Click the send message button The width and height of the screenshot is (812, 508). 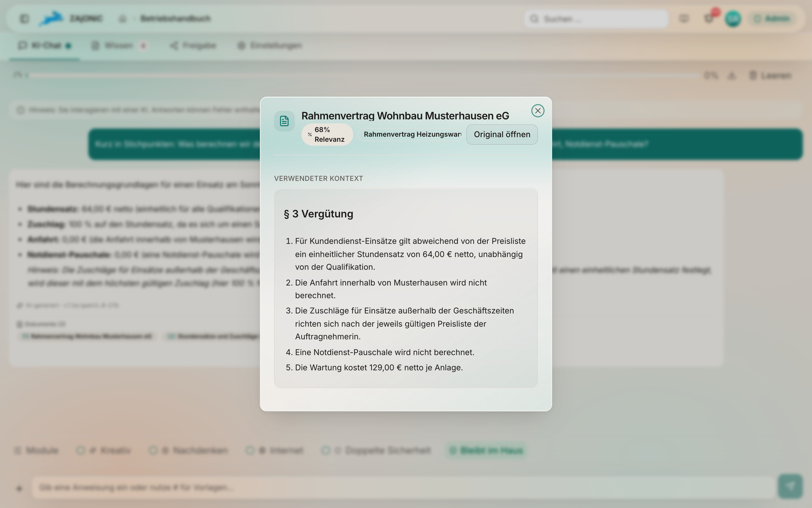point(790,486)
